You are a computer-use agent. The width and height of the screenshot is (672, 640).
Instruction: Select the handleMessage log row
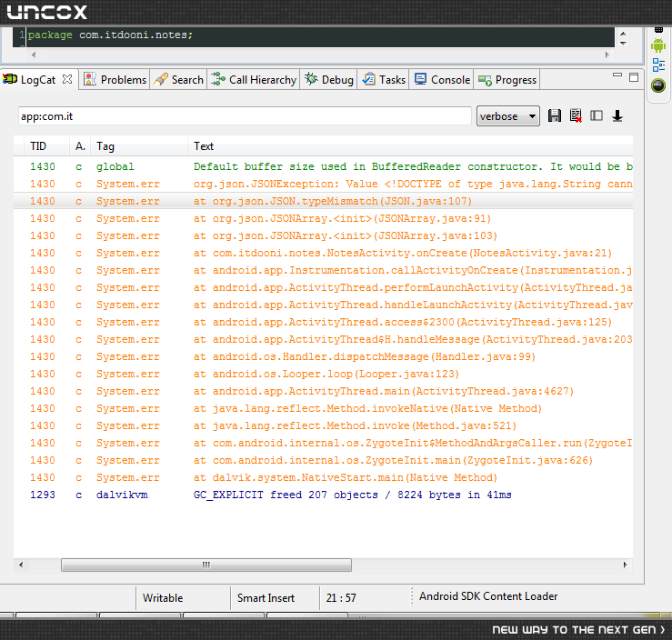323,339
